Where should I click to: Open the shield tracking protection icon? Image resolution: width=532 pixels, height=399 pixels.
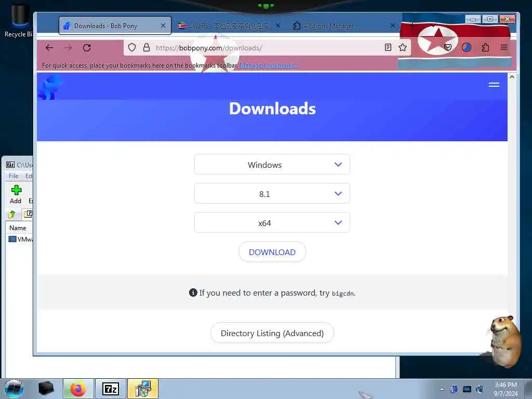(132, 47)
